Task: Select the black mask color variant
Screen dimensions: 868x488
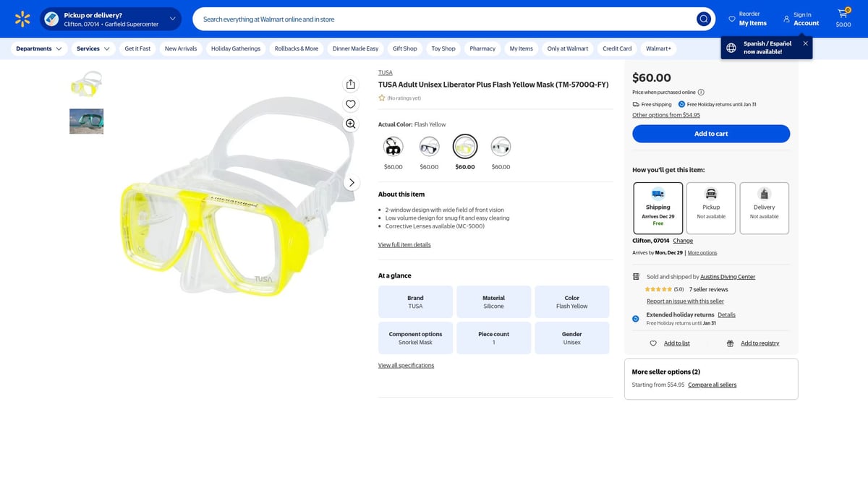Action: click(x=393, y=146)
